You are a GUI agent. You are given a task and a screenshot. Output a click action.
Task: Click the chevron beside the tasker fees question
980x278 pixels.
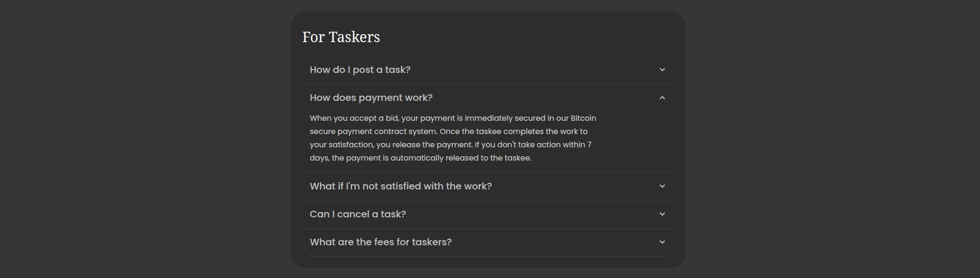coord(662,242)
